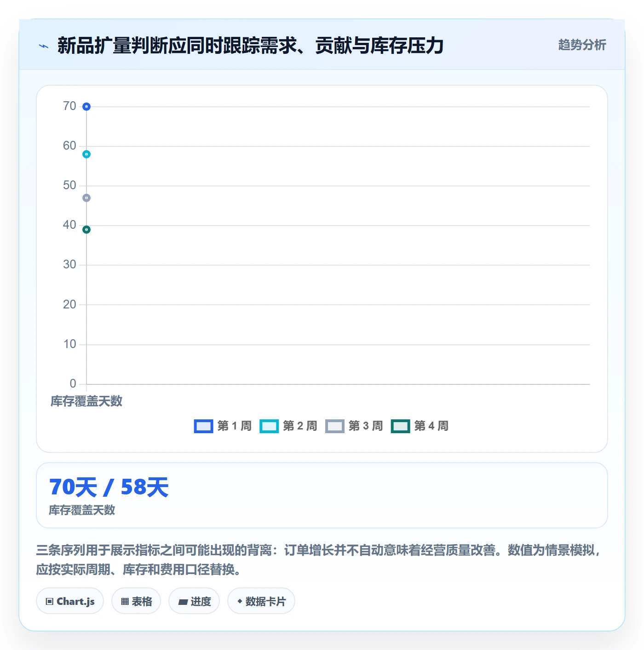
Task: Toggle the 第 4 周 legend series
Action: (420, 426)
